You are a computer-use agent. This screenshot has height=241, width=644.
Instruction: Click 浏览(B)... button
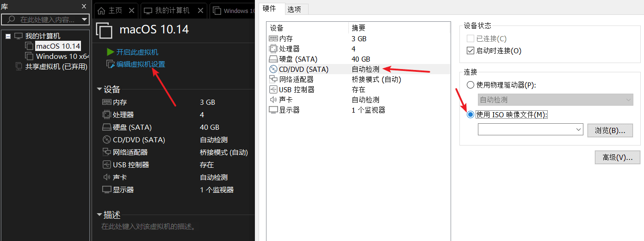pyautogui.click(x=610, y=130)
